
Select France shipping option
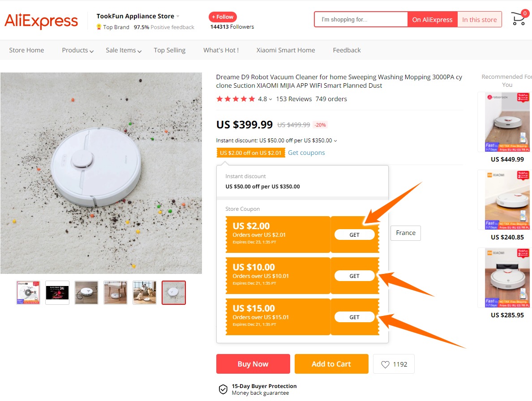(x=405, y=233)
